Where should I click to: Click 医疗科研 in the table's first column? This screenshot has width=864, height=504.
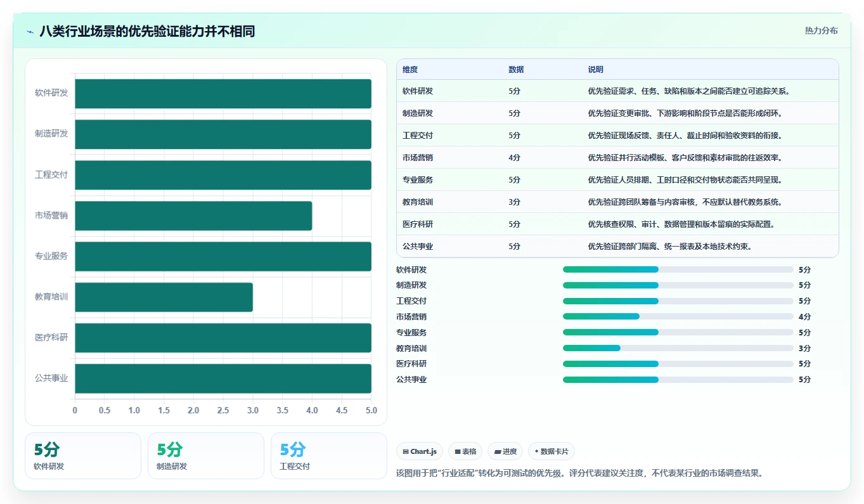pyautogui.click(x=418, y=224)
